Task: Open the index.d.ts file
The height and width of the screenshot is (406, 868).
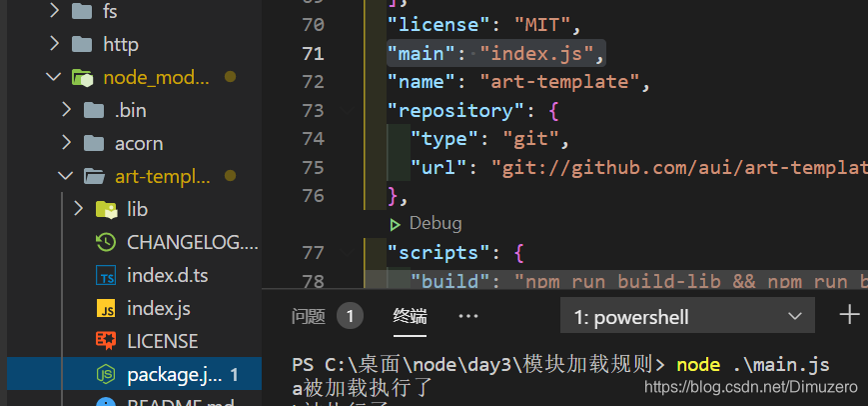Action: 168,275
